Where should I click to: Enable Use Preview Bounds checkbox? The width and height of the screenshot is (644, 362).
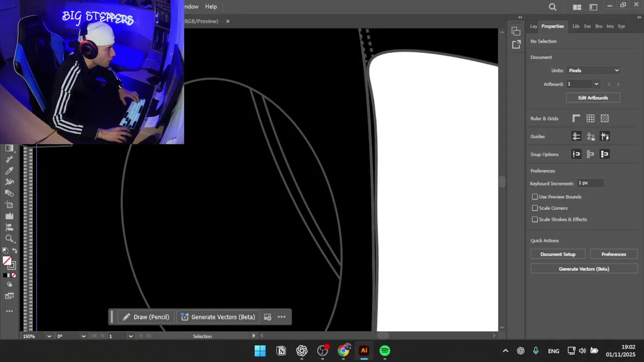(x=535, y=197)
